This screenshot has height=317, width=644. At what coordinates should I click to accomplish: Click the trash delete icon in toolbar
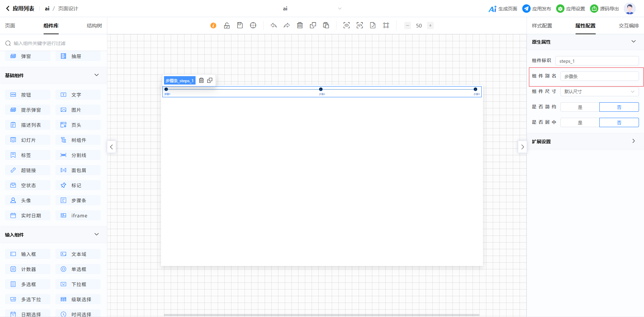[300, 25]
